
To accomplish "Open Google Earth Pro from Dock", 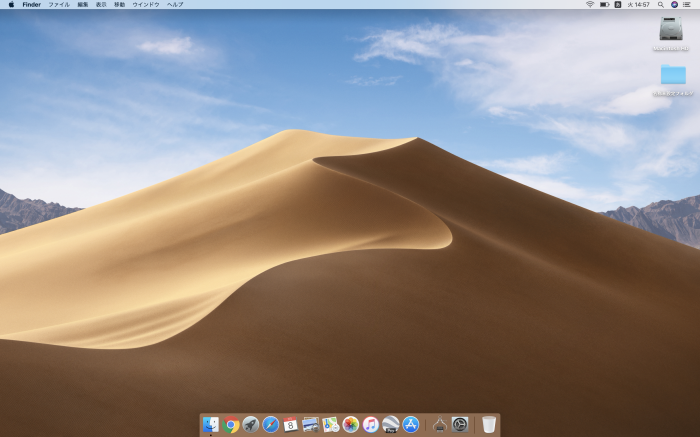I will click(391, 425).
